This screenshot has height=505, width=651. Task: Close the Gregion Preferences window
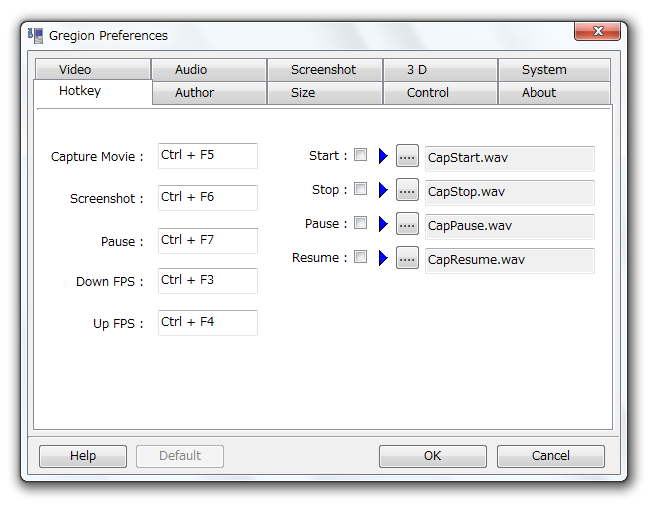pos(597,31)
